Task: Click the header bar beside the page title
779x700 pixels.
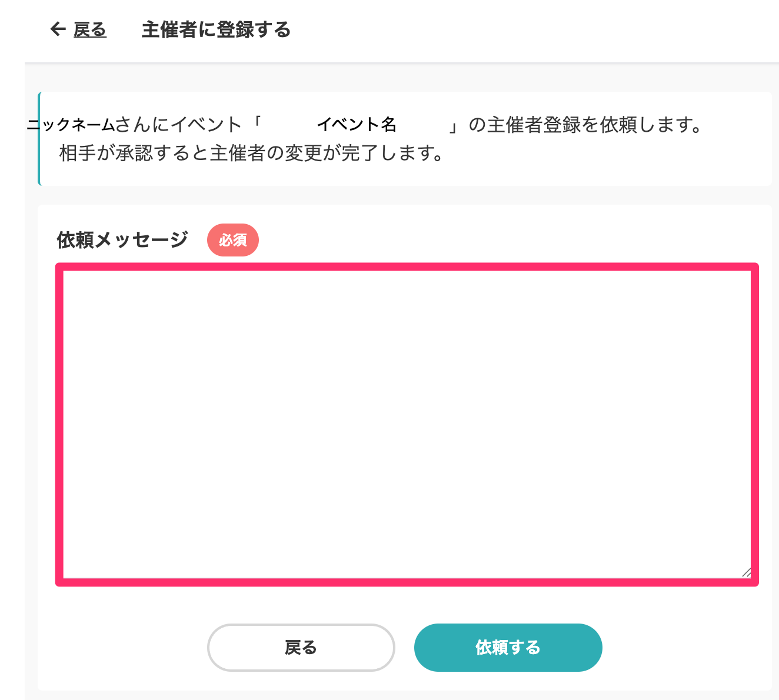Action: click(x=530, y=29)
